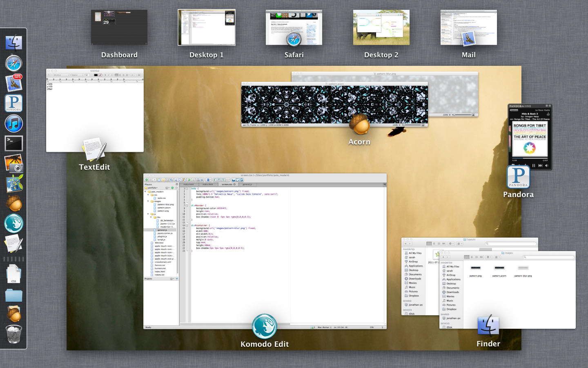The height and width of the screenshot is (368, 588).
Task: Collapse the libs folder in Komodo Places
Action: coord(151,217)
